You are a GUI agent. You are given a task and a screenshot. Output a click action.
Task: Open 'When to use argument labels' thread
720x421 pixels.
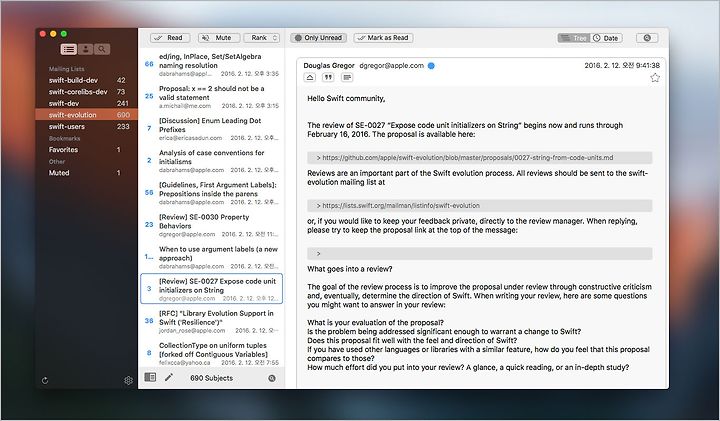coord(212,257)
